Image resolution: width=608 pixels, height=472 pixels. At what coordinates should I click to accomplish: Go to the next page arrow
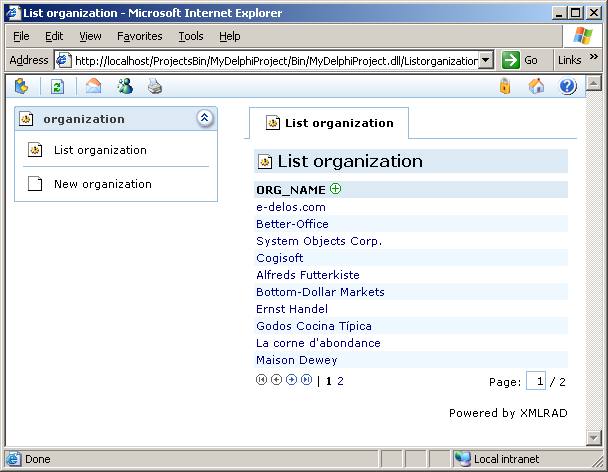click(291, 380)
